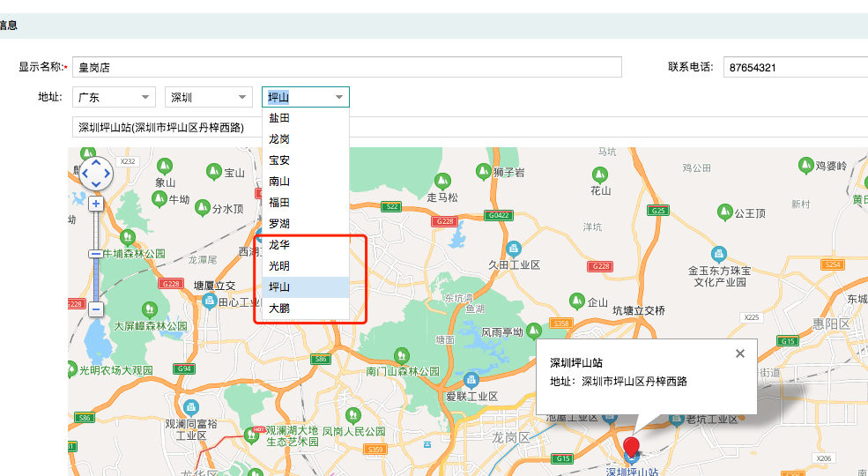The height and width of the screenshot is (476, 868).
Task: Click the map pan control compass
Action: (96, 174)
